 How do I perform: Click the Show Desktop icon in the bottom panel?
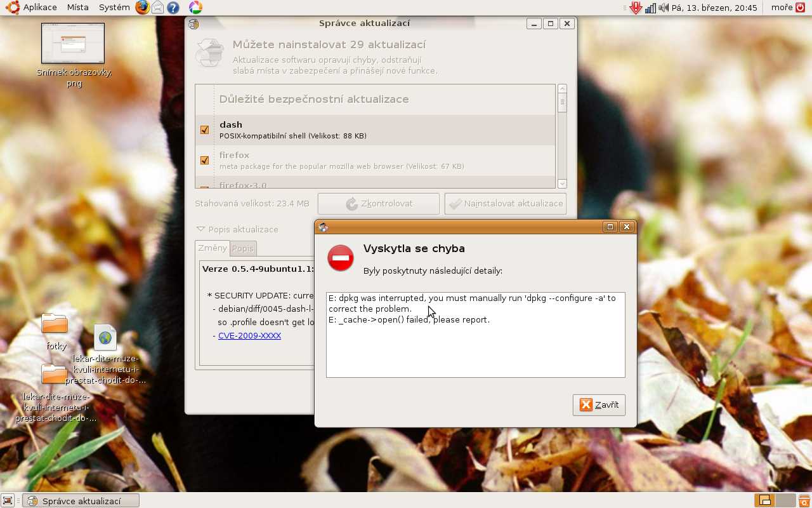8,501
